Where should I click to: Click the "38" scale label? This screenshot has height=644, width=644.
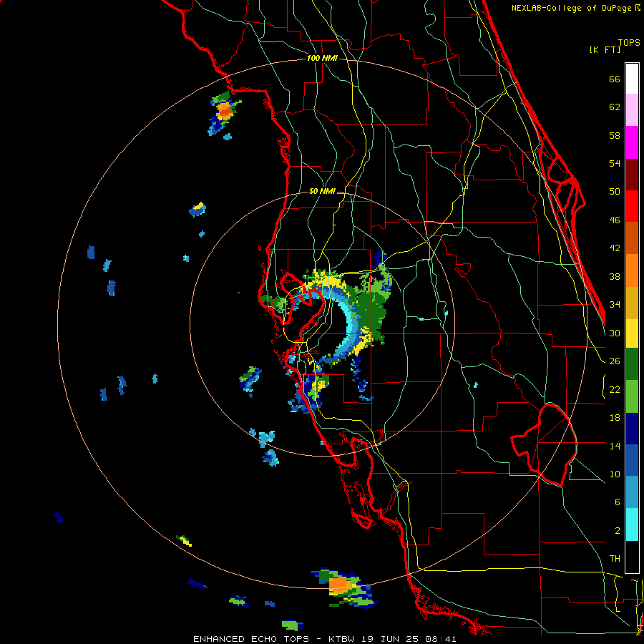click(x=615, y=277)
